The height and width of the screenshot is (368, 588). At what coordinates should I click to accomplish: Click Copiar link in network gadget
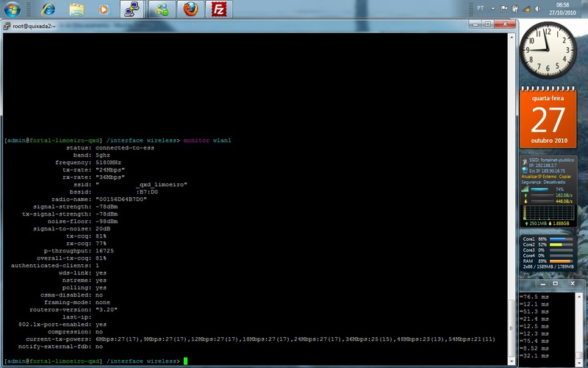[565, 177]
